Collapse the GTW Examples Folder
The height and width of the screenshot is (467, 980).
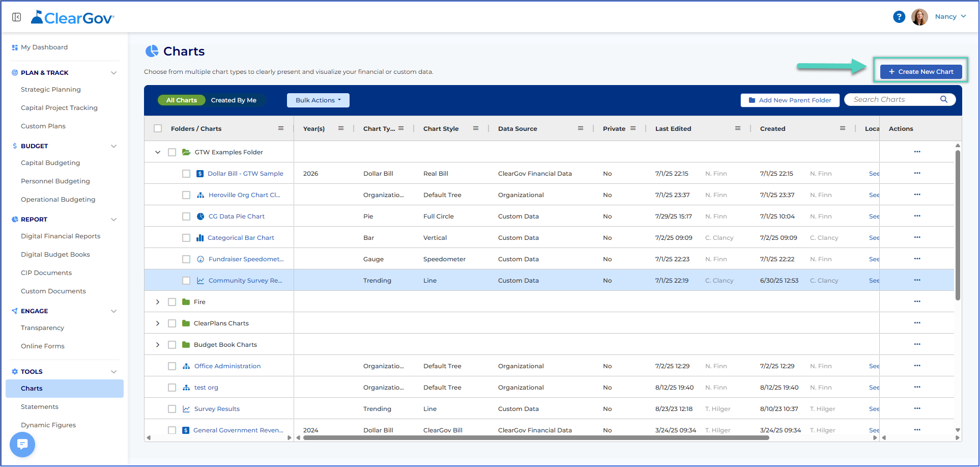coord(158,152)
